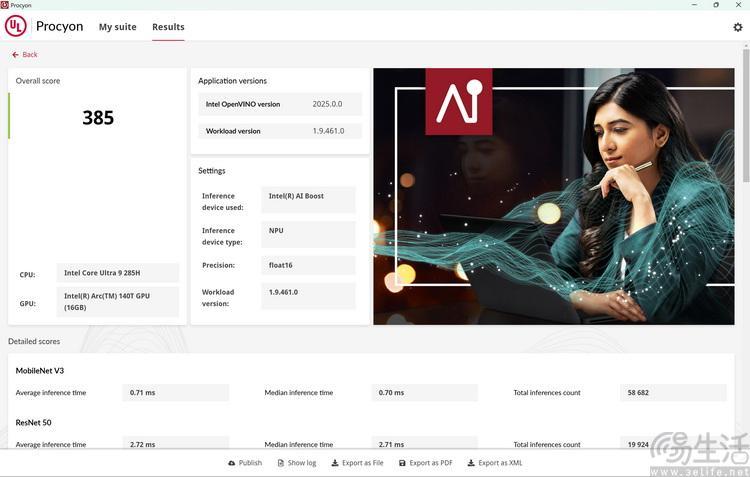Click the Application versions heading
The image size is (750, 477).
[232, 81]
